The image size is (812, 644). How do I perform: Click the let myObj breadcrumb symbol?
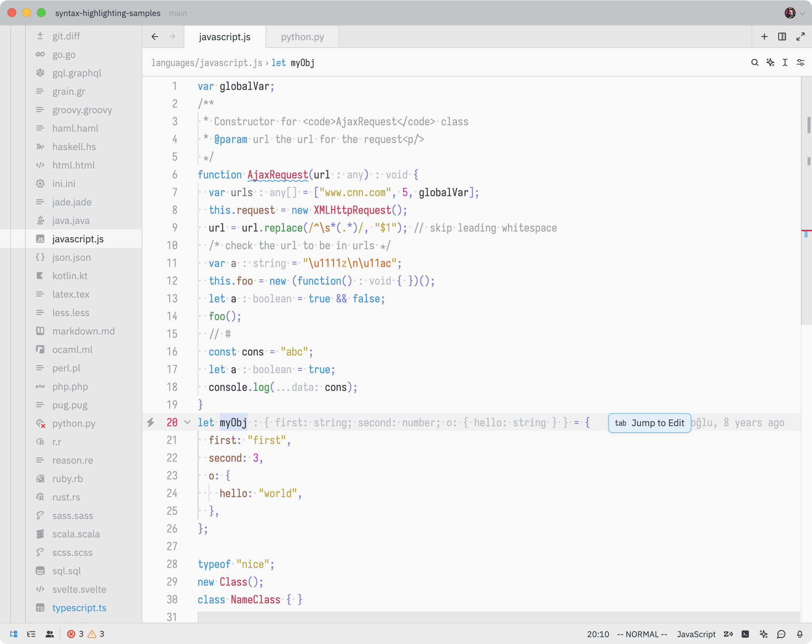pos(293,63)
